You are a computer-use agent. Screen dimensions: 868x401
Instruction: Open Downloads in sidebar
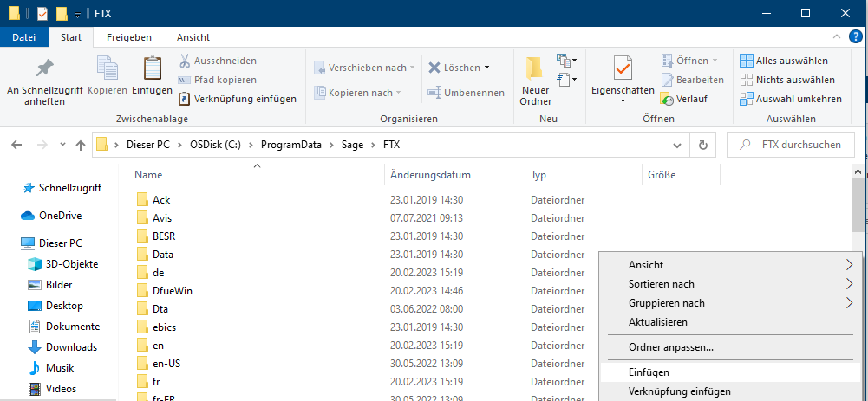(62, 347)
